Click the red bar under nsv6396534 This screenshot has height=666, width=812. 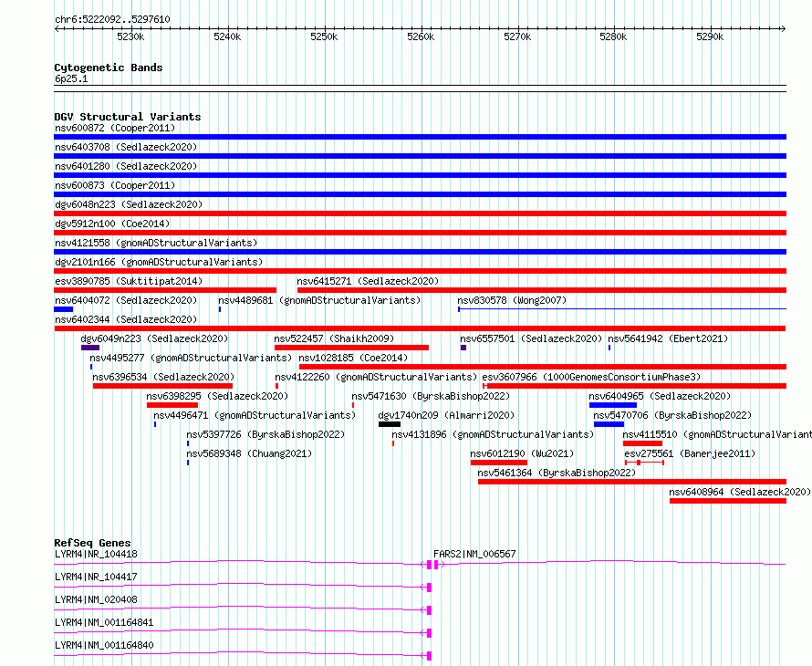(162, 386)
